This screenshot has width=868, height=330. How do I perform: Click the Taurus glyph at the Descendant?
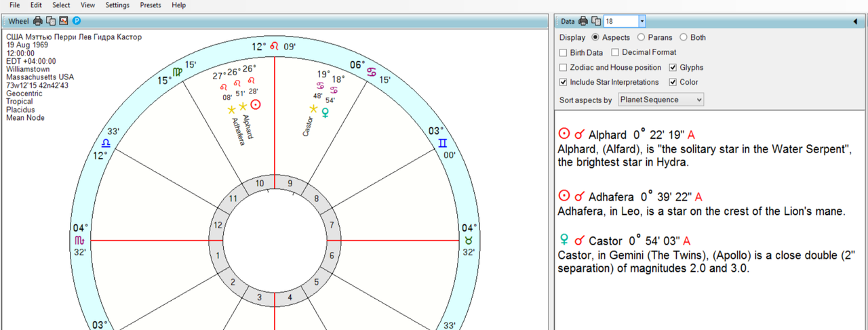pyautogui.click(x=468, y=241)
